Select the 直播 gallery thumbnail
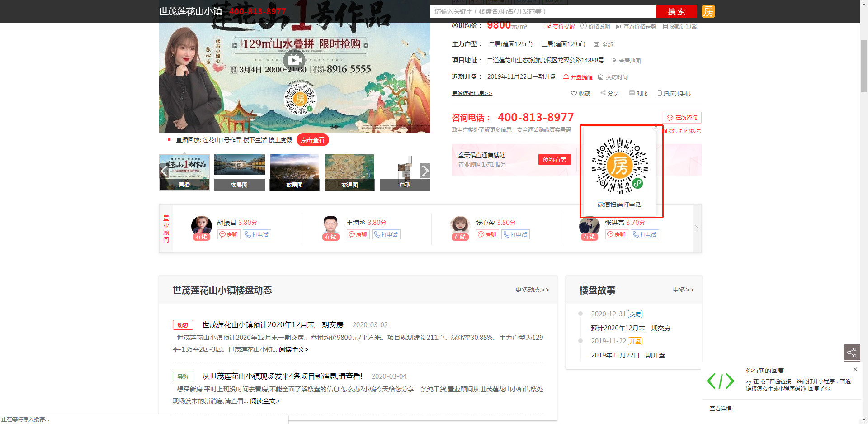The height and width of the screenshot is (424, 868). coord(184,172)
